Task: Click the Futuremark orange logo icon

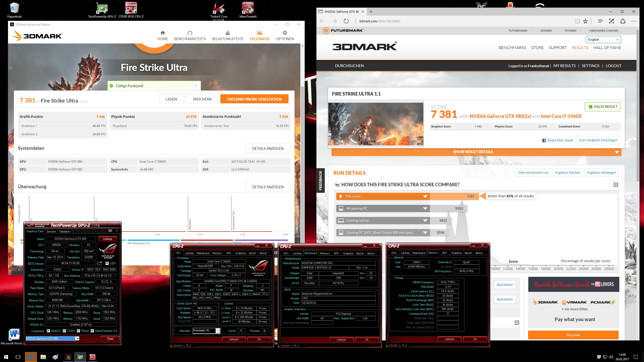Action: [326, 31]
